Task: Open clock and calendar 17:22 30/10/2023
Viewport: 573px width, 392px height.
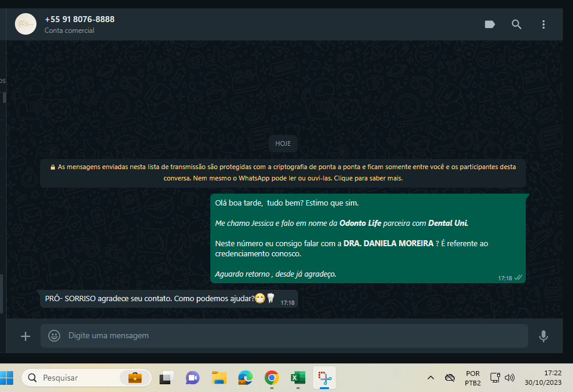Action: coord(543,378)
